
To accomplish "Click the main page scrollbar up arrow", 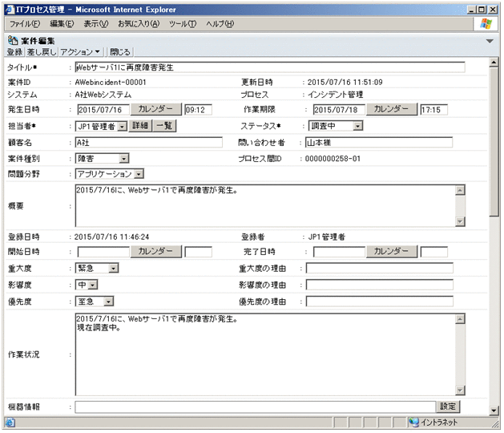I will coord(494,62).
